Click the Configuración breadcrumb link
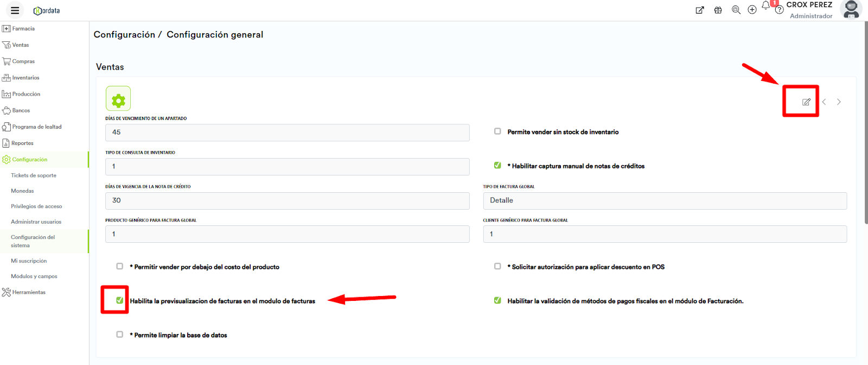Screen dimensions: 868x365 [x=124, y=35]
